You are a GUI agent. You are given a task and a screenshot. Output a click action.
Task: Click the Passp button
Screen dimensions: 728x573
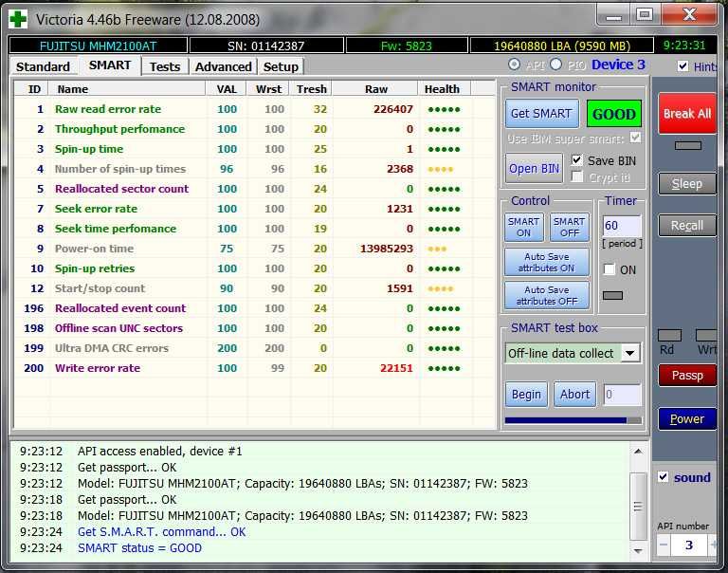click(x=687, y=376)
